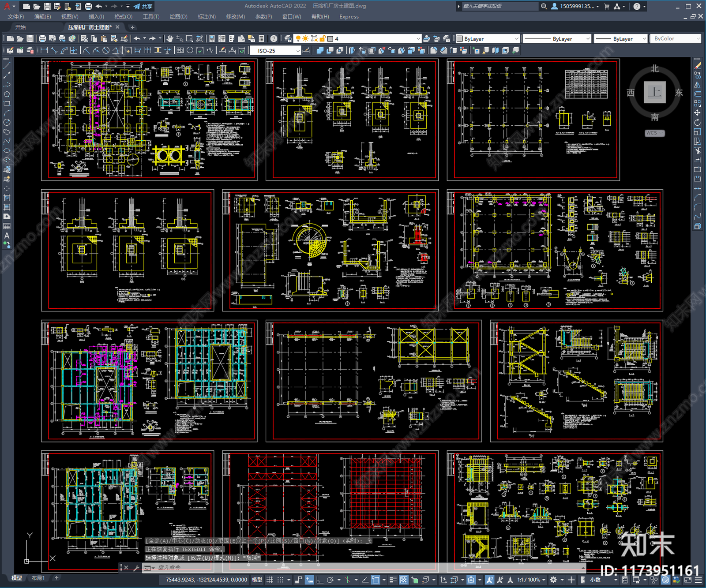Viewport: 706px width, 588px height.
Task: Open the Help question mark icon
Action: tap(637, 6)
